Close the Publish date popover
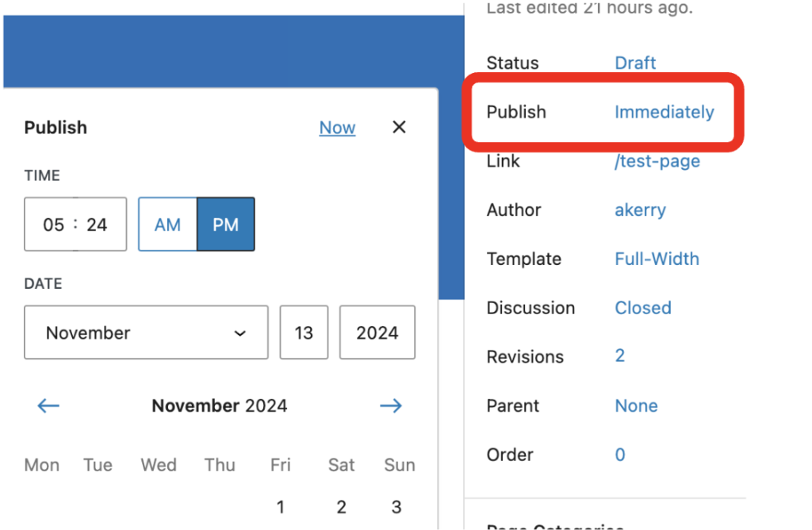Image resolution: width=812 pixels, height=530 pixels. tap(399, 127)
